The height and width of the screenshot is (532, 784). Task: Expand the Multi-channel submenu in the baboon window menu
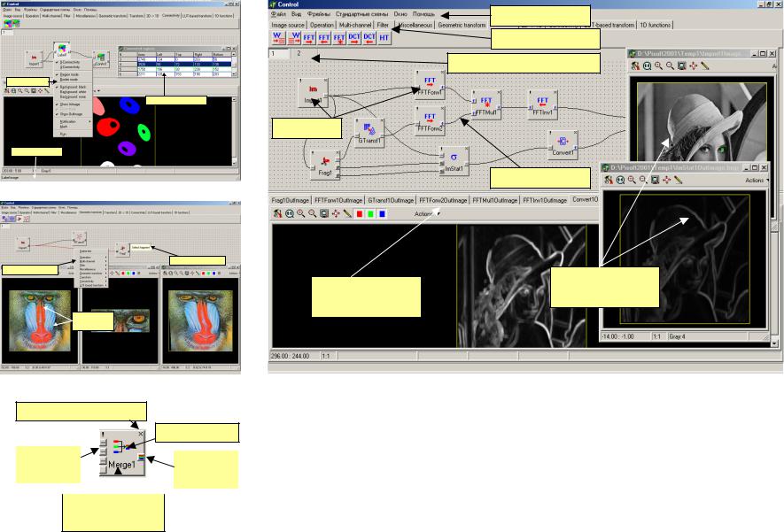91,261
